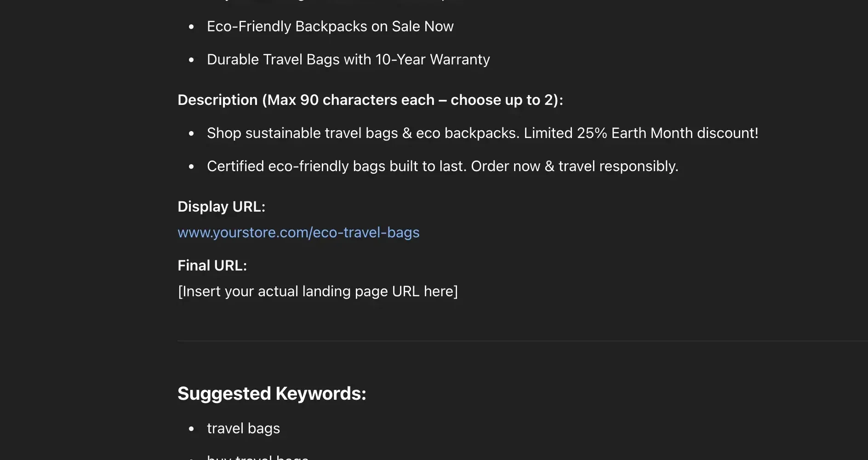Click the bullet before 'Shop sustainable travel bags'

click(x=192, y=133)
